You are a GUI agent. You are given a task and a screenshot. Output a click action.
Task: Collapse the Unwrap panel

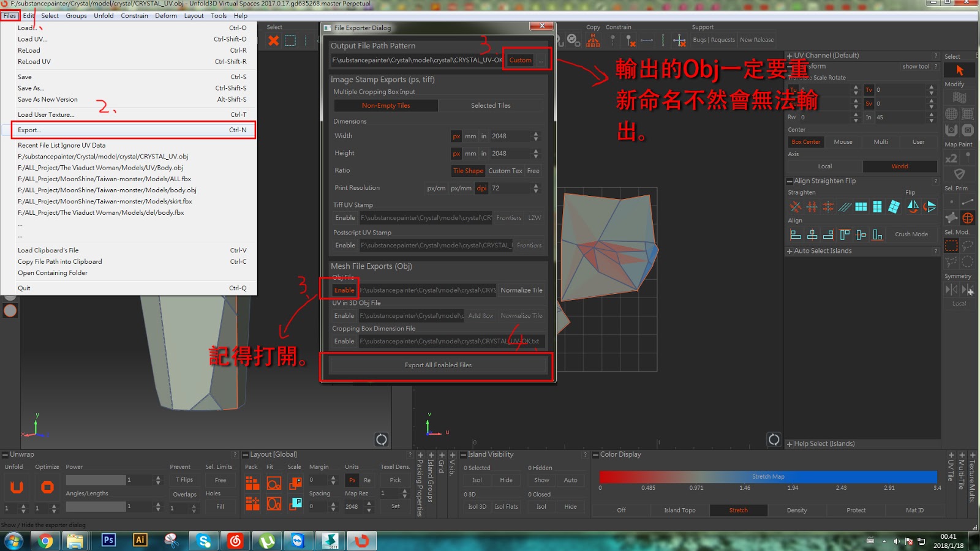pos(5,455)
